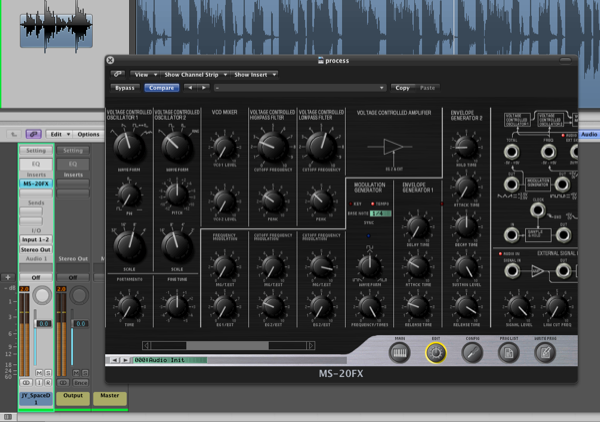Mute the JY_SpaceD channel strip

(x=38, y=371)
